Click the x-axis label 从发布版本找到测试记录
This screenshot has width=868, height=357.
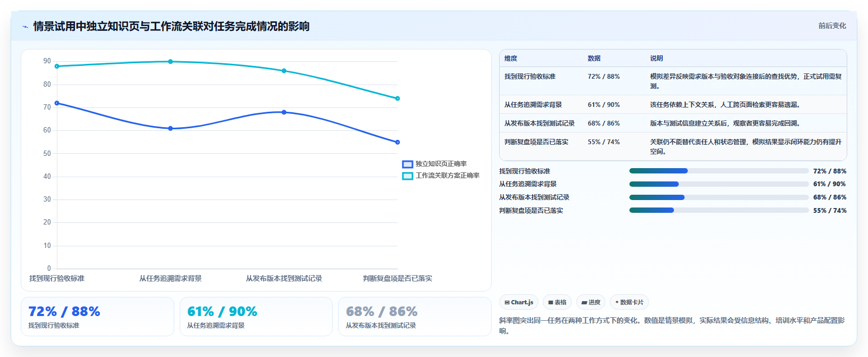(x=284, y=278)
